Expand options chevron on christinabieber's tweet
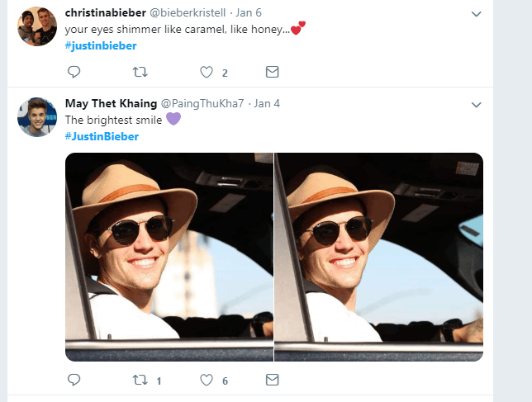Screen dimensions: 532x402 click(x=476, y=14)
